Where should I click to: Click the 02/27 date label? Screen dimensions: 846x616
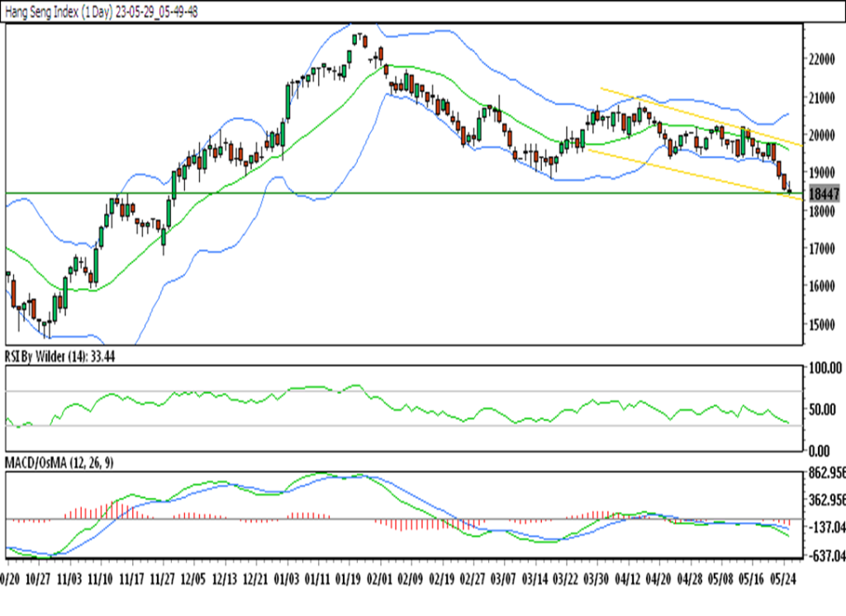click(472, 580)
